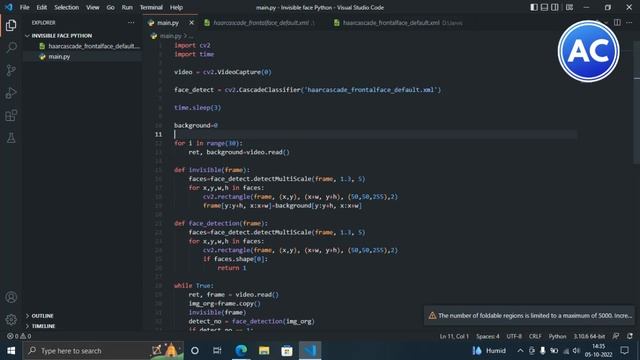Open Microsoft Edge from the taskbar
The width and height of the screenshot is (640, 360).
[241, 351]
